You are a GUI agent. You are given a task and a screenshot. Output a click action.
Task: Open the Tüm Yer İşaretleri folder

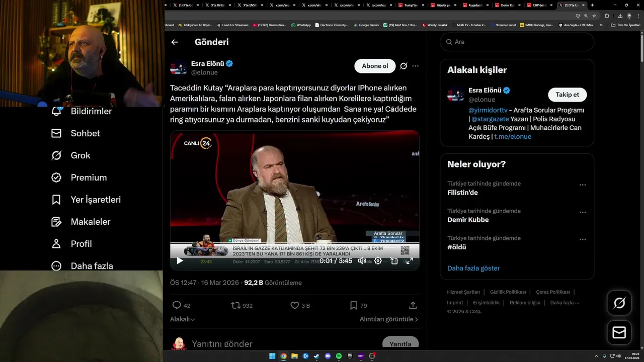point(626,25)
